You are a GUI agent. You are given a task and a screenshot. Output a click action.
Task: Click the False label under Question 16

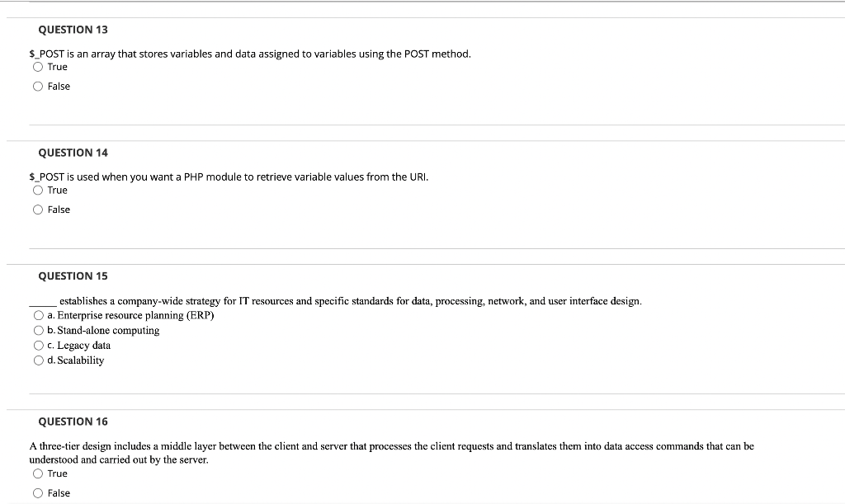pos(58,492)
